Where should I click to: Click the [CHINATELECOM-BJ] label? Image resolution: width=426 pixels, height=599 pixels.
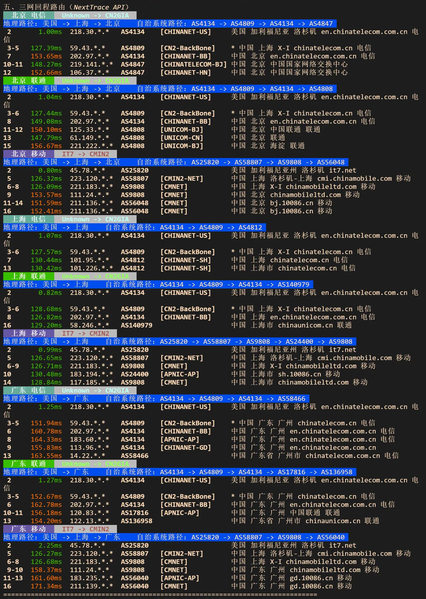tap(193, 64)
